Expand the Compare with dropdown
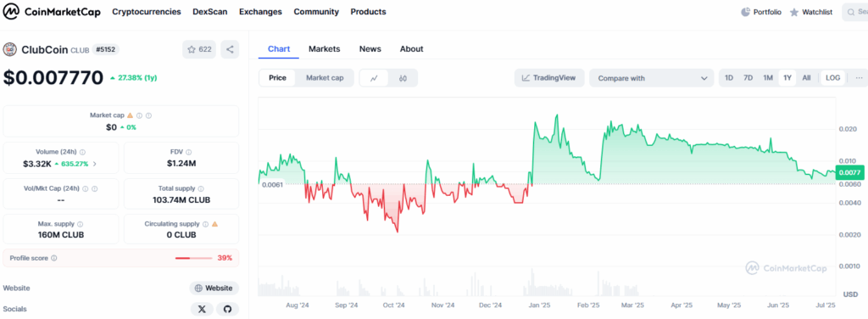This screenshot has width=868, height=319. (x=652, y=78)
